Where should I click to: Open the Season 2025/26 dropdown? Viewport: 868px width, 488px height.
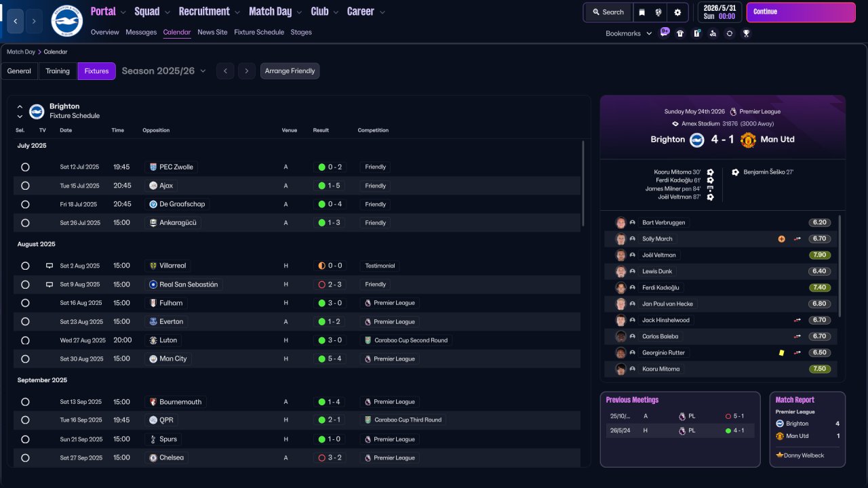tap(163, 71)
